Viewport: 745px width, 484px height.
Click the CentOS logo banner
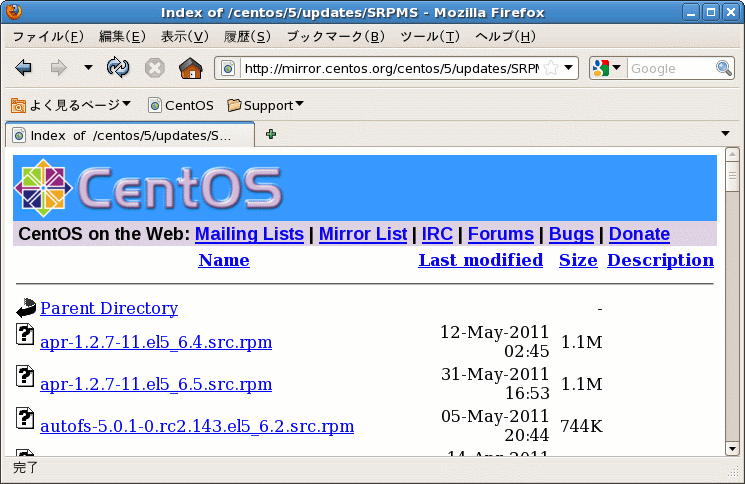(148, 187)
